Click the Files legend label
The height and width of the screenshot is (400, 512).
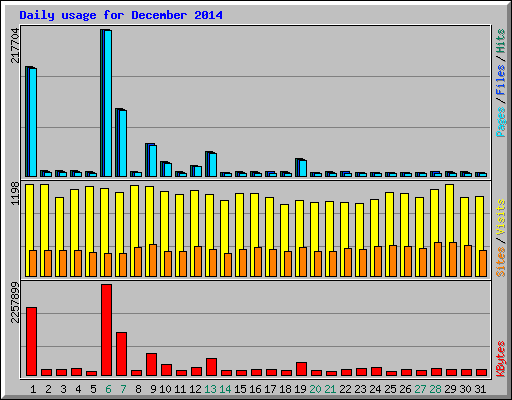[x=500, y=80]
